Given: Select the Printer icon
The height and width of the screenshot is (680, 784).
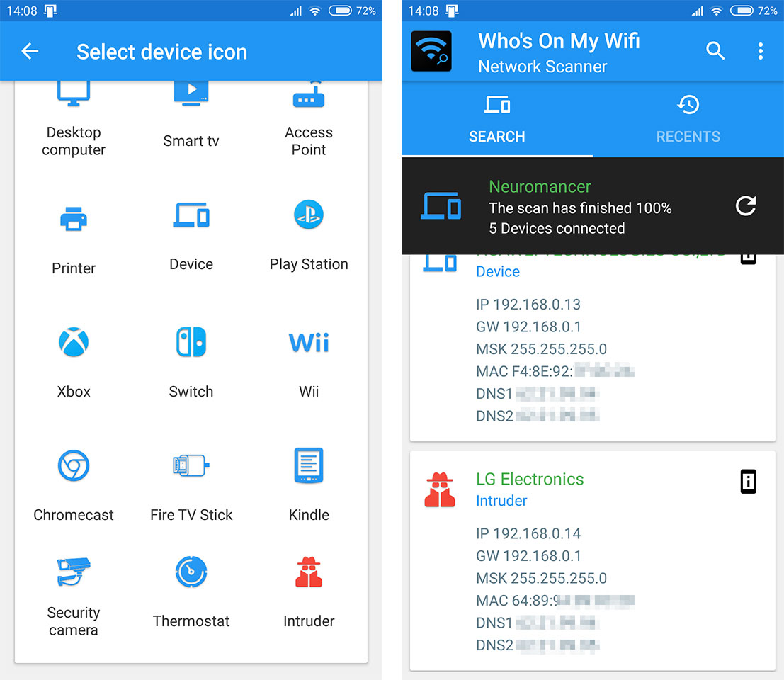Looking at the screenshot, I should click(x=74, y=218).
